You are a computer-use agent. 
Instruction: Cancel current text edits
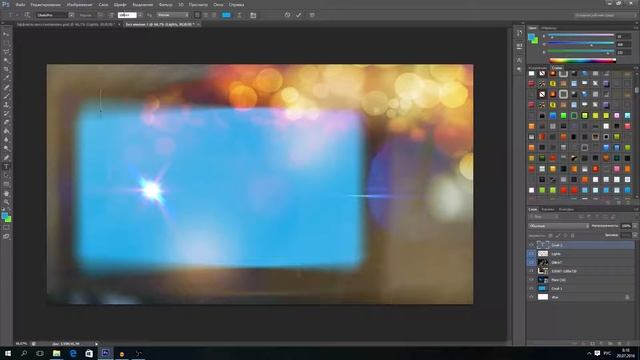(287, 15)
